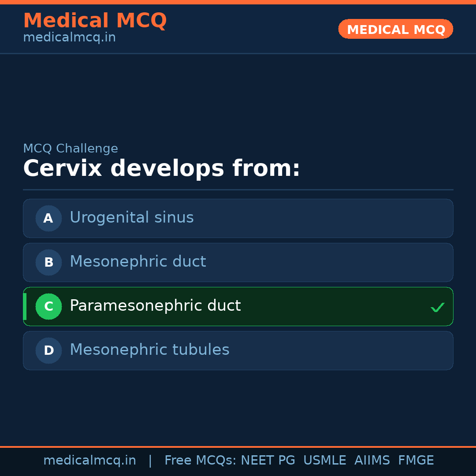Choose the Mesonephric duct option
Image resolution: width=476 pixels, height=476 pixels.
coord(138,262)
